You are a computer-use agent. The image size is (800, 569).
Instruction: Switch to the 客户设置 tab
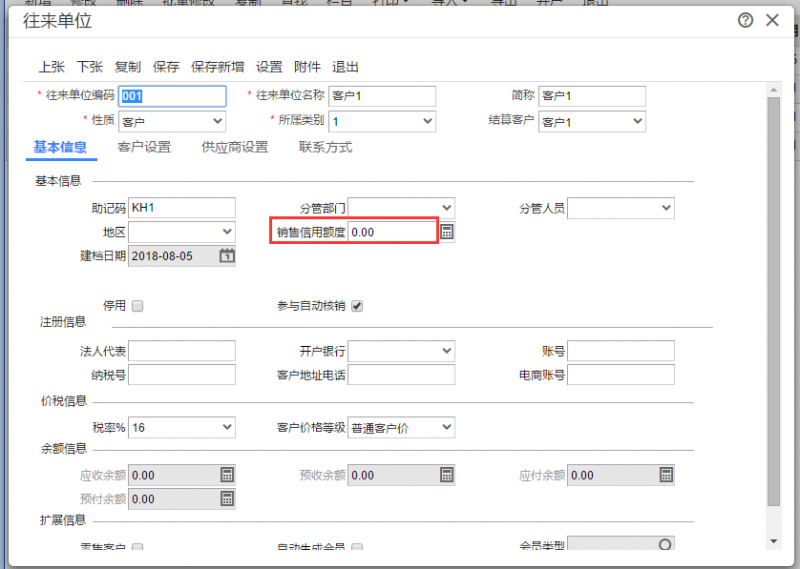(144, 147)
